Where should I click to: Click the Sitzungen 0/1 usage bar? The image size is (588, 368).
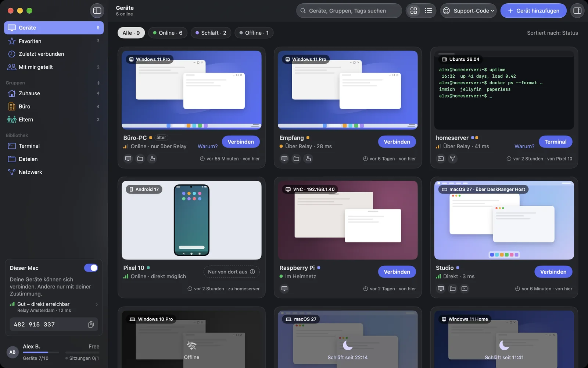(x=82, y=353)
